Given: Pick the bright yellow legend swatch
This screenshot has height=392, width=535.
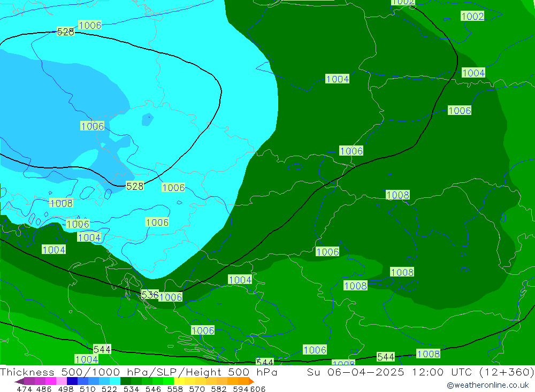Looking at the screenshot, I should 179,381.
